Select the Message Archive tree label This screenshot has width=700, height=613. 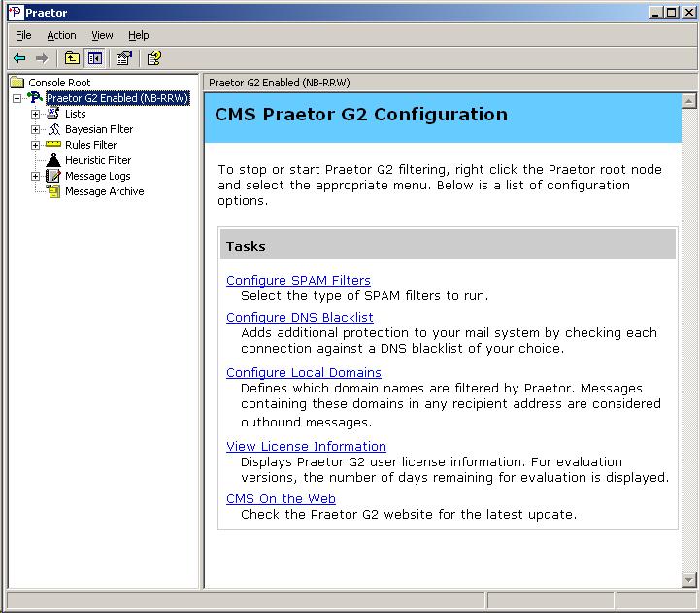[x=105, y=191]
